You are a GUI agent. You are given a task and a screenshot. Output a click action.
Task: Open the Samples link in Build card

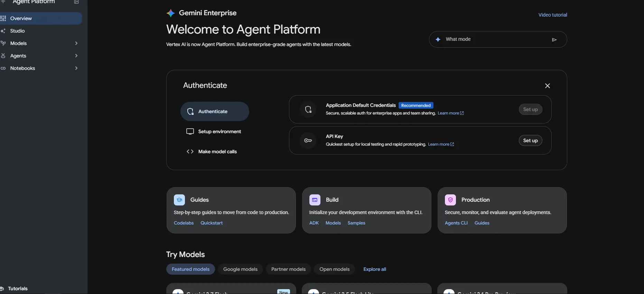(356, 223)
